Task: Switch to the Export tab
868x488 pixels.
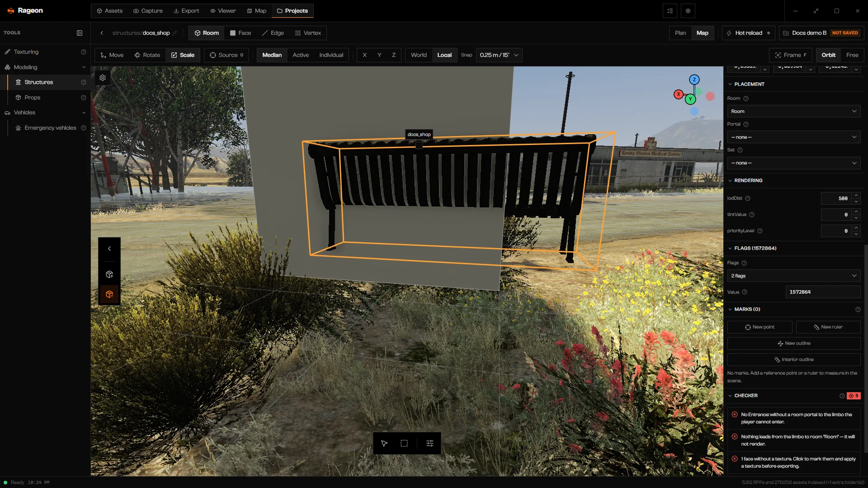Action: coord(186,11)
